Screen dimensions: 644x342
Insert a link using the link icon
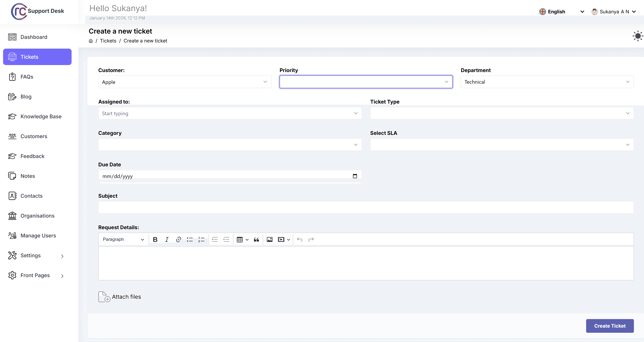point(178,239)
